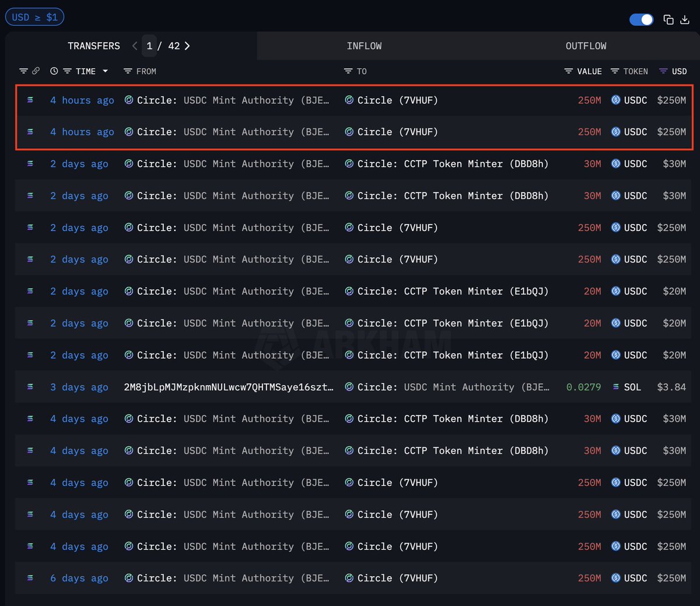Click sender address 2M8jbLpMJMzpknmNULwcw7QHTMSaye16szt…
Screen dimensions: 700x606
[229, 387]
